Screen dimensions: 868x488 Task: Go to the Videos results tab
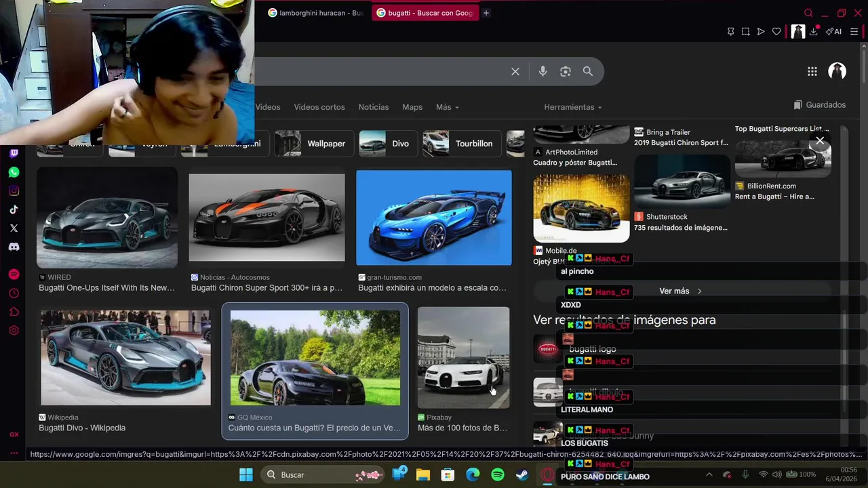pos(268,107)
